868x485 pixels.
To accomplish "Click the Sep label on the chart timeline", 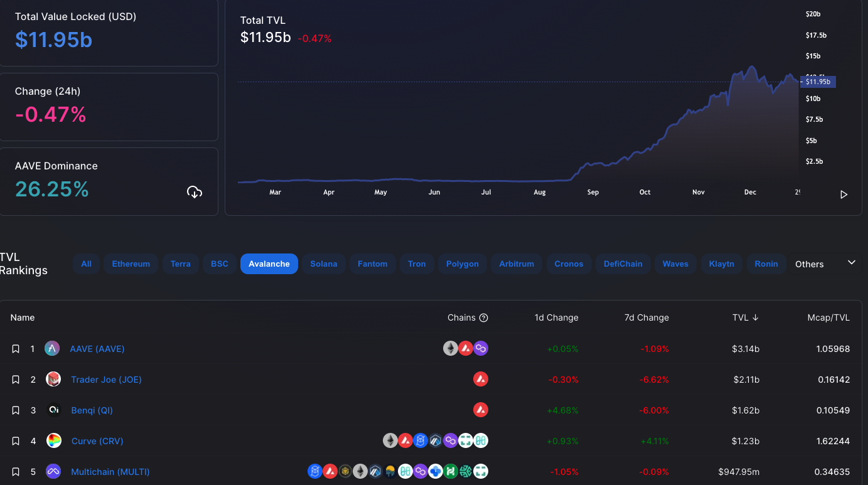I will click(593, 192).
